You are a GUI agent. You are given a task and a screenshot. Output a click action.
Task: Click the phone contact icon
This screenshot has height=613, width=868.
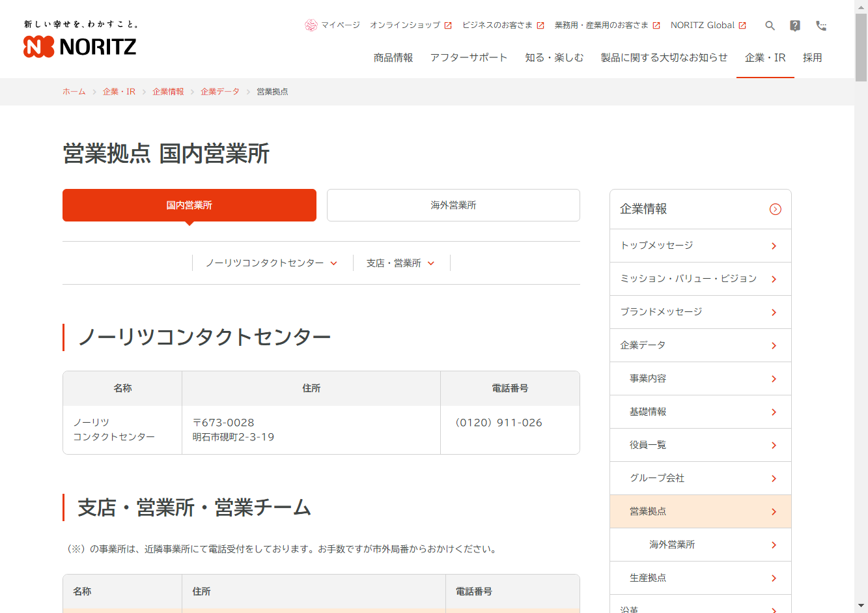pyautogui.click(x=821, y=25)
